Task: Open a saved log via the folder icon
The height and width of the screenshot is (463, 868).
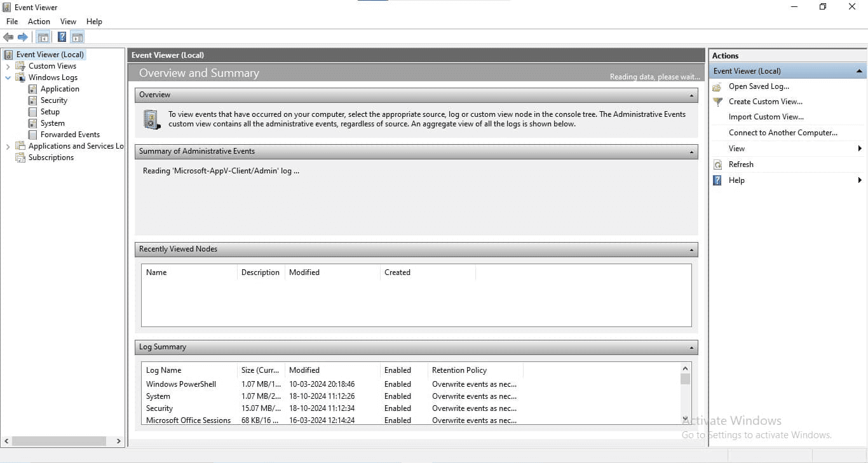Action: pyautogui.click(x=717, y=86)
